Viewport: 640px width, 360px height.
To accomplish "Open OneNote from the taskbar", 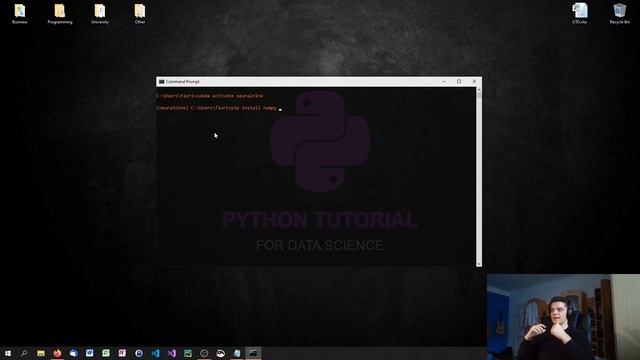I will 122,353.
